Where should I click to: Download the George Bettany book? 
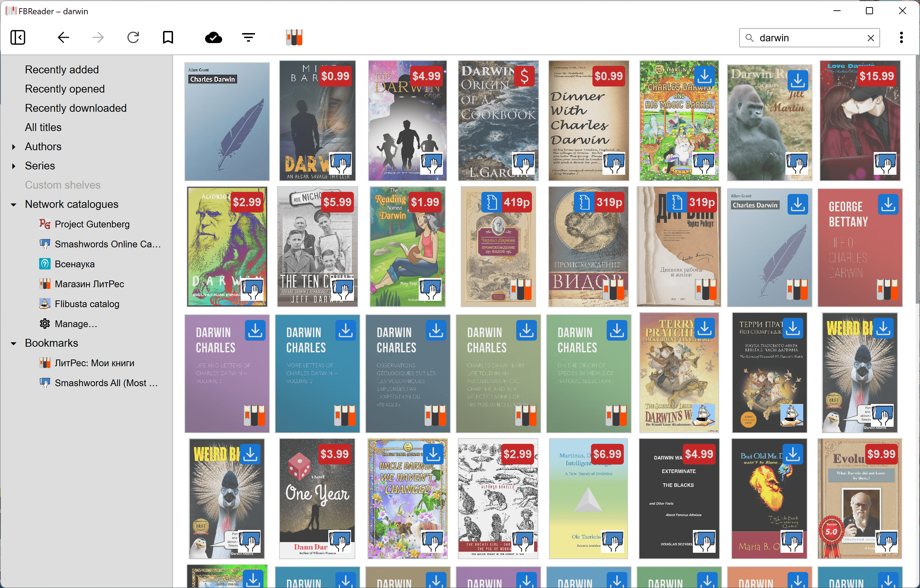pos(888,205)
